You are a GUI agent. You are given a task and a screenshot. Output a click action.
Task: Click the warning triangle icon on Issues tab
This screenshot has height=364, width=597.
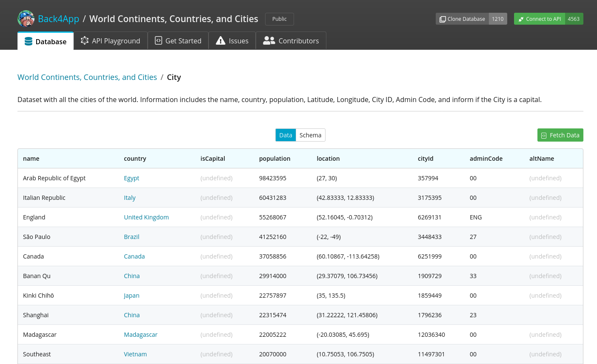click(x=220, y=40)
